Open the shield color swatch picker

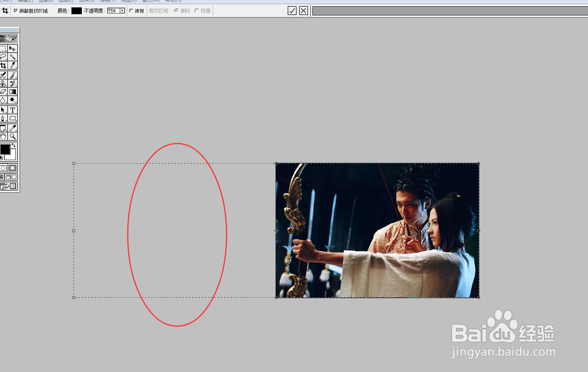pos(76,11)
